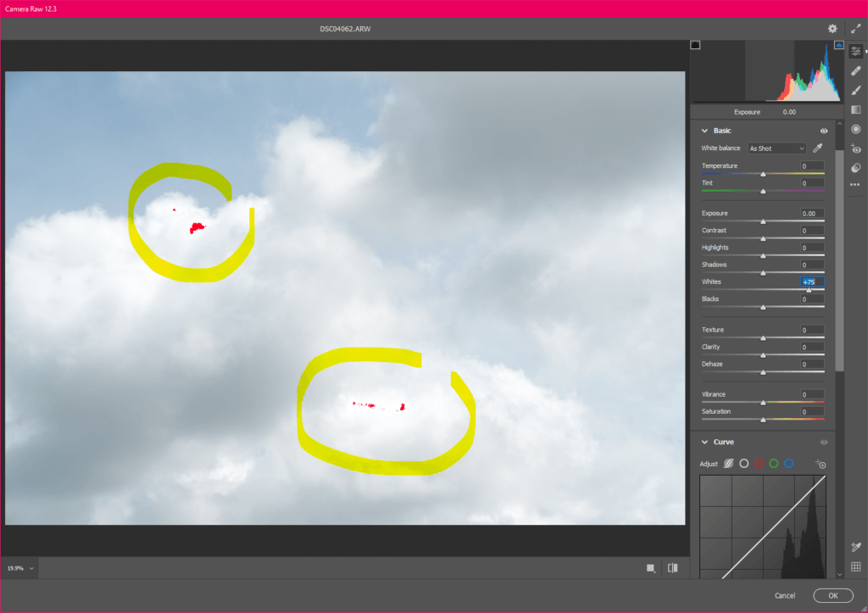Image resolution: width=868 pixels, height=613 pixels.
Task: Focus the Highlights value field
Action: click(x=812, y=248)
